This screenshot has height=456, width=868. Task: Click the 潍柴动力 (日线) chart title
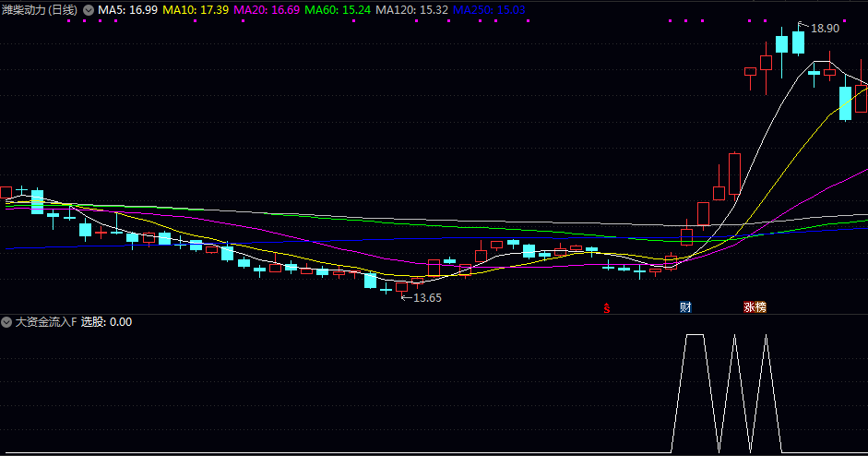(40, 10)
